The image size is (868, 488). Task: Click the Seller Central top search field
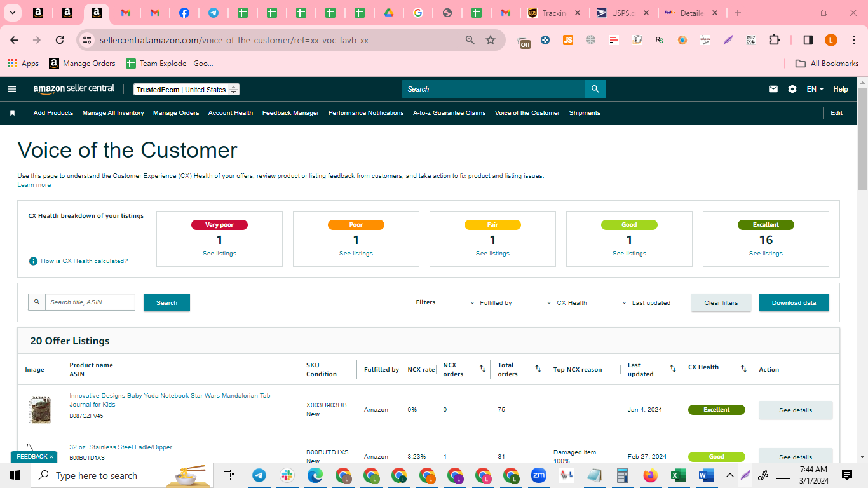[494, 89]
